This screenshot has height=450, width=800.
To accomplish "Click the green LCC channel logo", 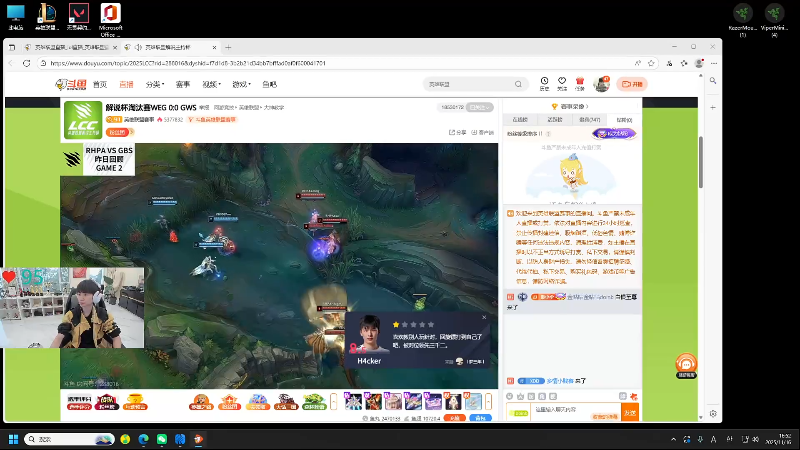I will pos(83,120).
